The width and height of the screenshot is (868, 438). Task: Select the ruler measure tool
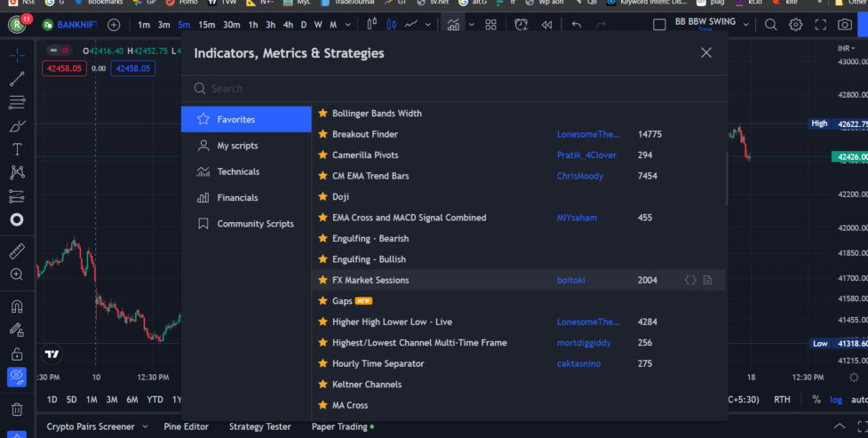(17, 251)
